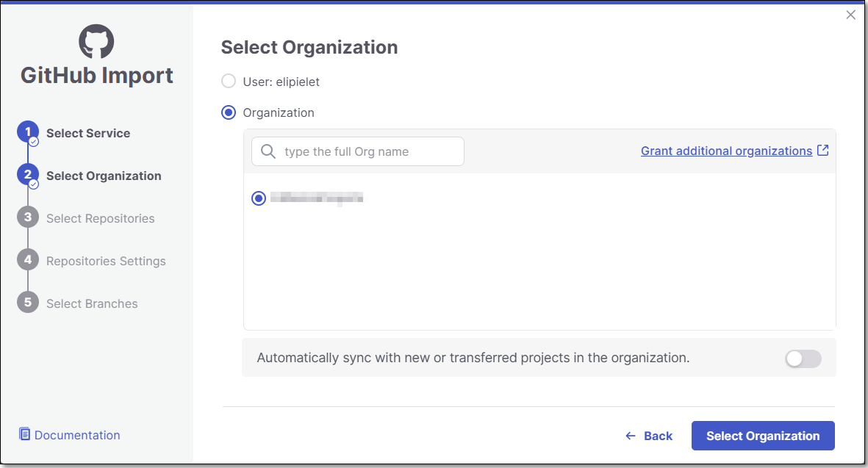Go to the Select Service step

88,133
